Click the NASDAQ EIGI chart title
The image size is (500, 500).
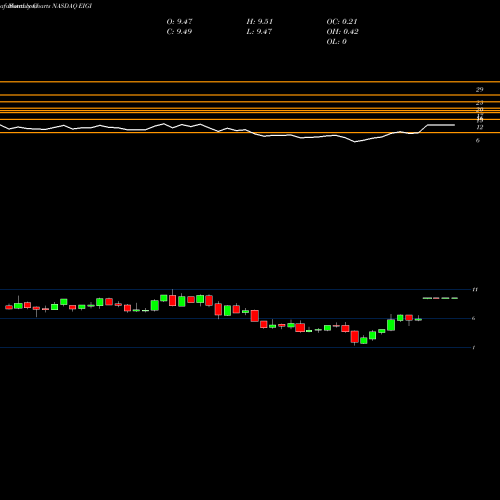[72, 6]
